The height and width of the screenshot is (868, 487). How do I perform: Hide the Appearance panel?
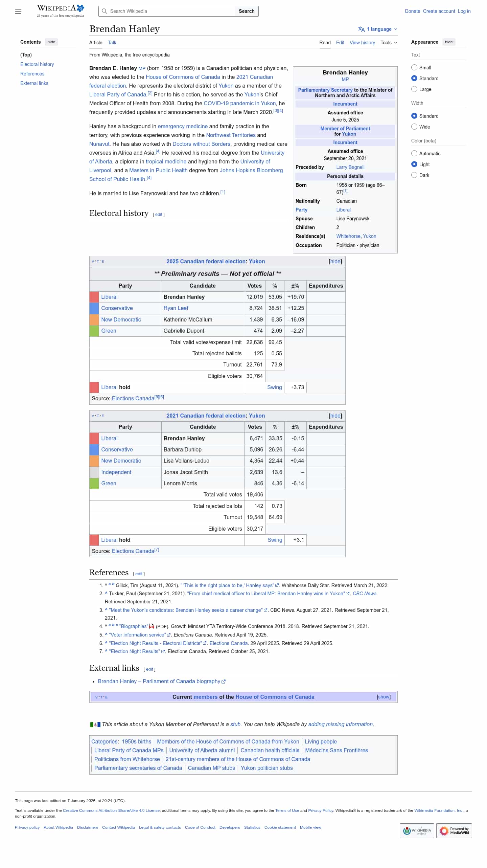click(449, 42)
